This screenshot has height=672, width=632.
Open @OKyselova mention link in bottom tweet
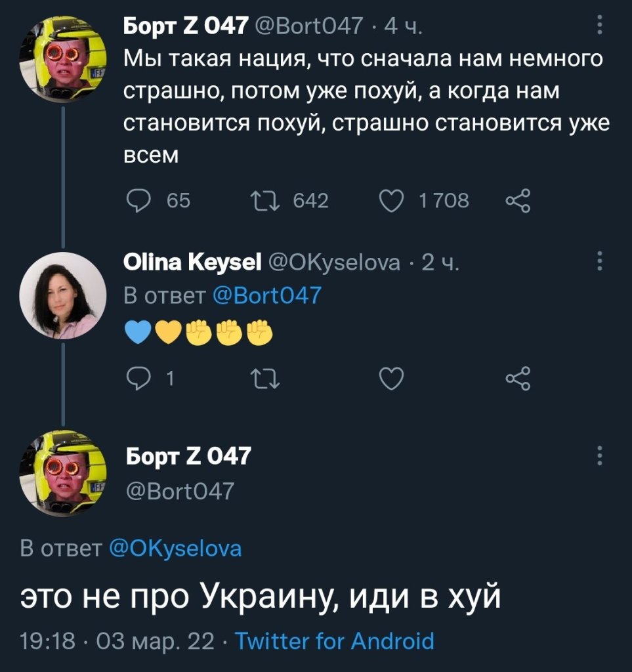(173, 548)
